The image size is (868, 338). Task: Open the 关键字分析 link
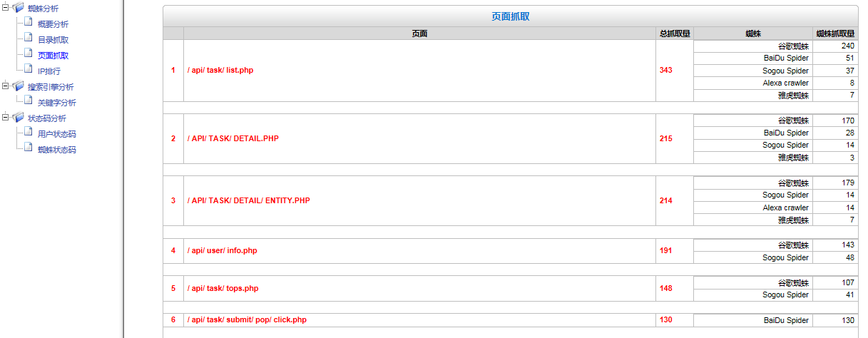point(57,103)
